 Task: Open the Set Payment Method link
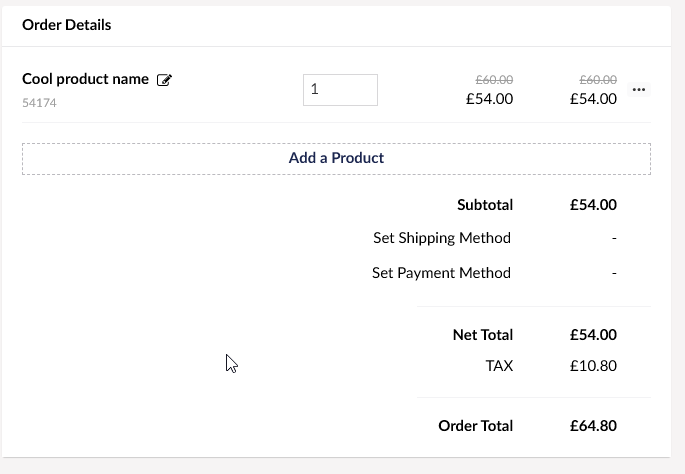[x=441, y=273]
